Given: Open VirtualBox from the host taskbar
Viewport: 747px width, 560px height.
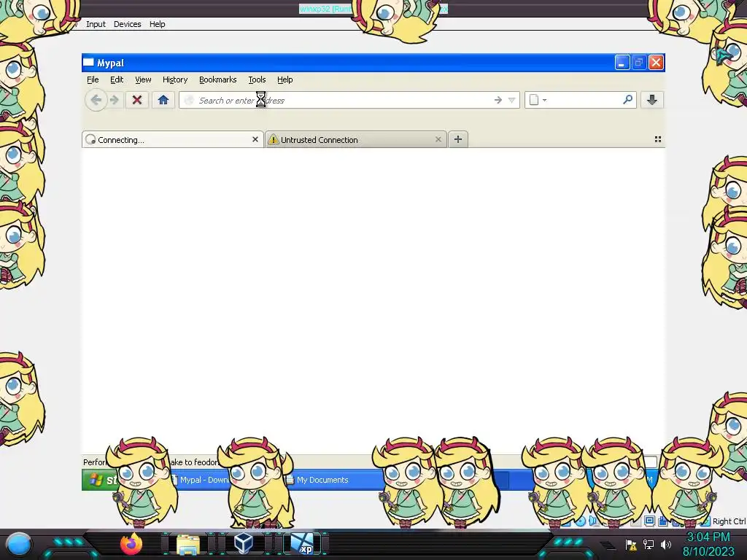Looking at the screenshot, I should click(244, 543).
